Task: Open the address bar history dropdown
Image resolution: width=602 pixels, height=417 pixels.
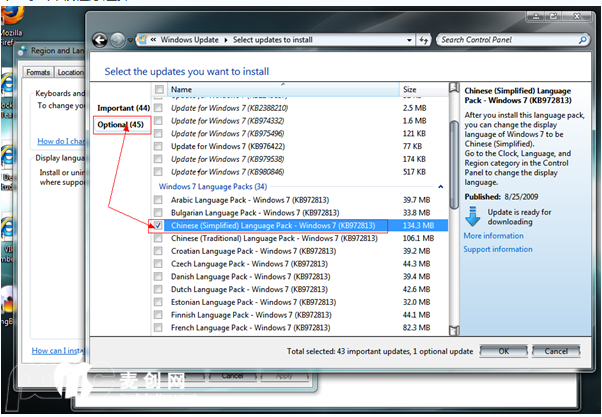Action: coord(410,40)
